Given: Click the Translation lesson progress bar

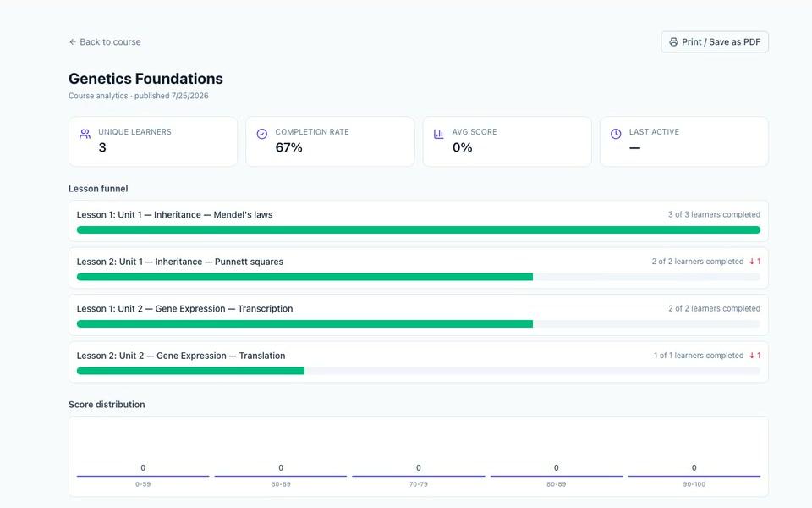Looking at the screenshot, I should (419, 371).
